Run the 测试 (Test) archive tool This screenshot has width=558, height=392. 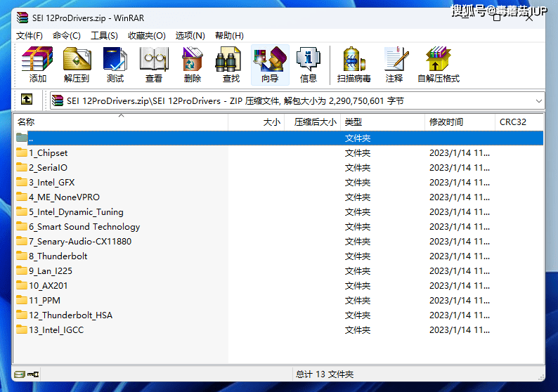point(115,65)
